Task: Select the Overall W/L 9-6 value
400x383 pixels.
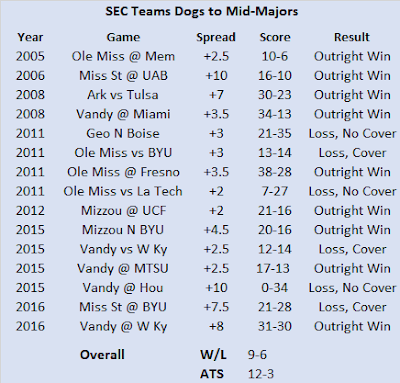Action: [257, 355]
